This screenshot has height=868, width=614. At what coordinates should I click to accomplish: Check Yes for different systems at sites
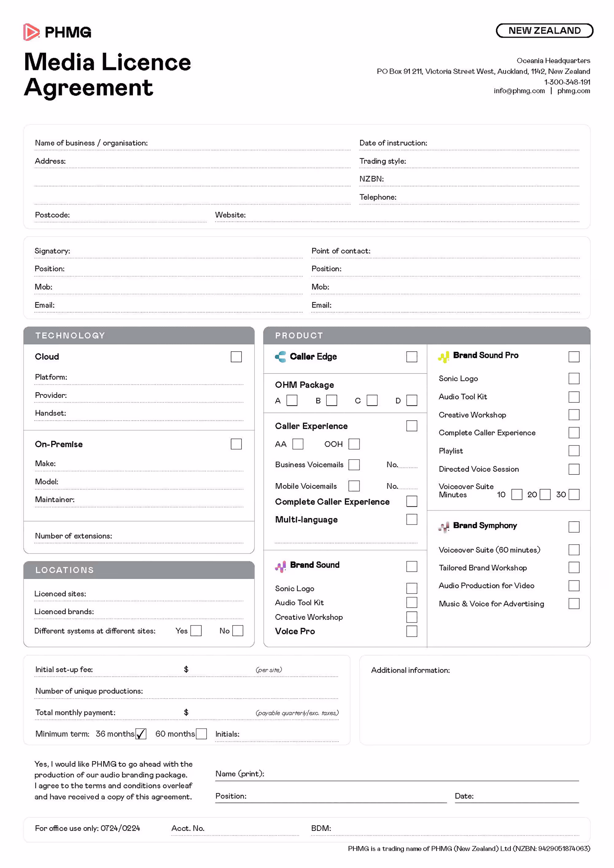pyautogui.click(x=196, y=630)
